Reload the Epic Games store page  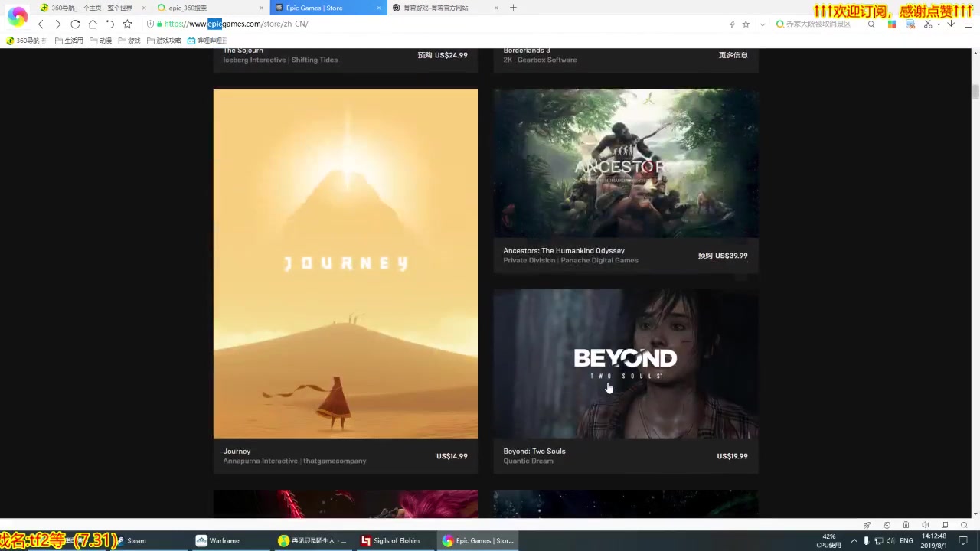coord(75,24)
